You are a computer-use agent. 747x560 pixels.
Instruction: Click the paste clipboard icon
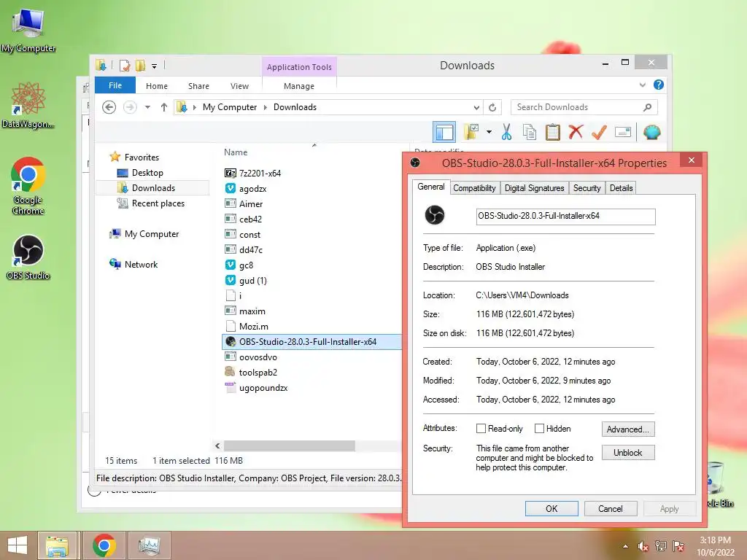[553, 132]
